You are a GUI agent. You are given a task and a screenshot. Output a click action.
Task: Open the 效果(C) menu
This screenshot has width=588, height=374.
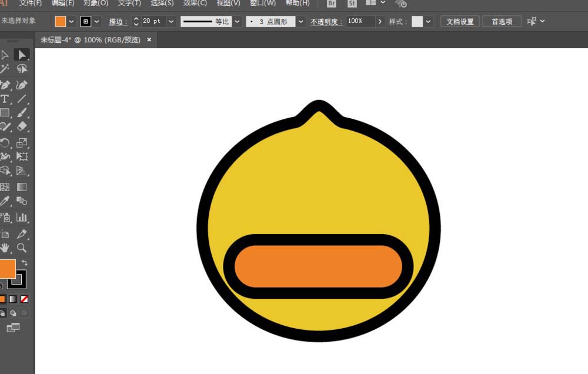pyautogui.click(x=195, y=3)
